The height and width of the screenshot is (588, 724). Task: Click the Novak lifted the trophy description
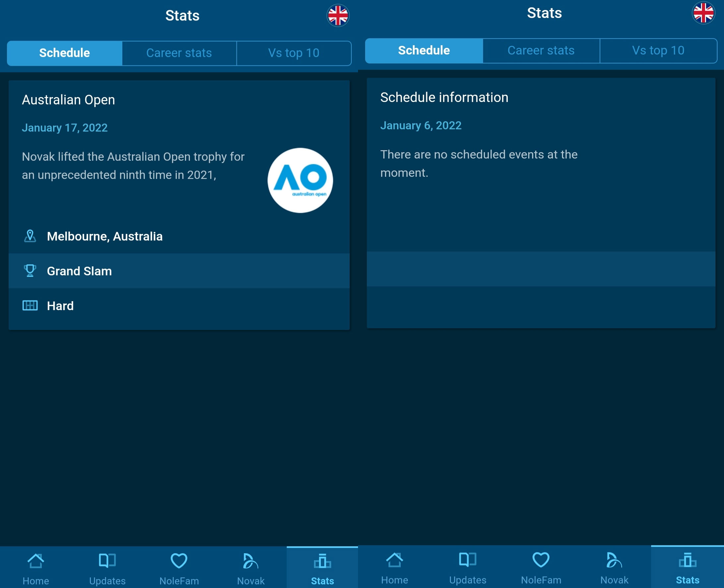(x=133, y=166)
